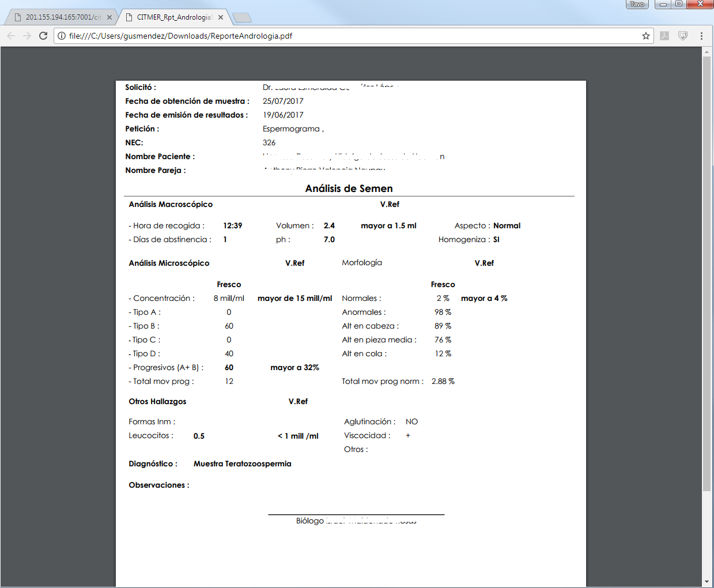Click the vertical scrollbar thumb

pyautogui.click(x=707, y=274)
